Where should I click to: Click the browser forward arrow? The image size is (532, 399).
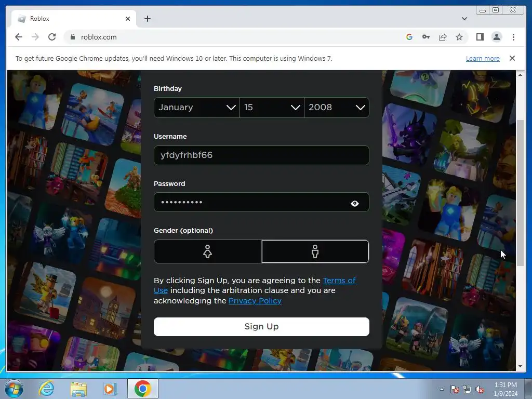click(35, 37)
